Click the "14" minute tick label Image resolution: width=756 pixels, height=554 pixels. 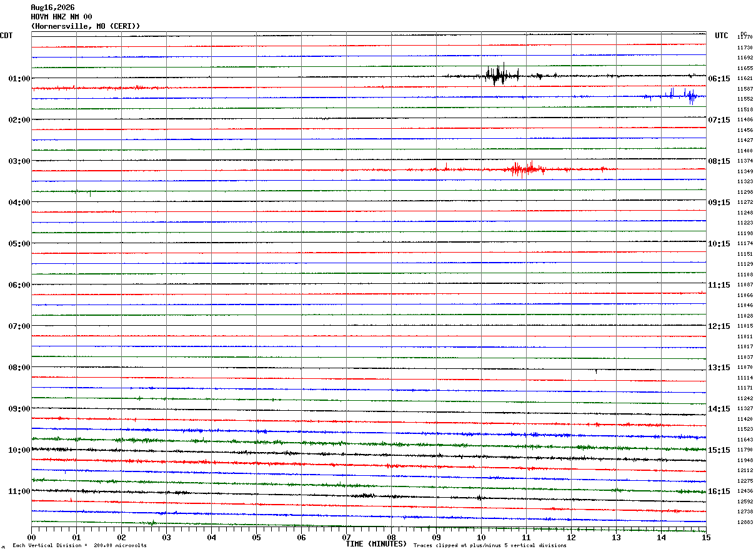[x=662, y=537]
